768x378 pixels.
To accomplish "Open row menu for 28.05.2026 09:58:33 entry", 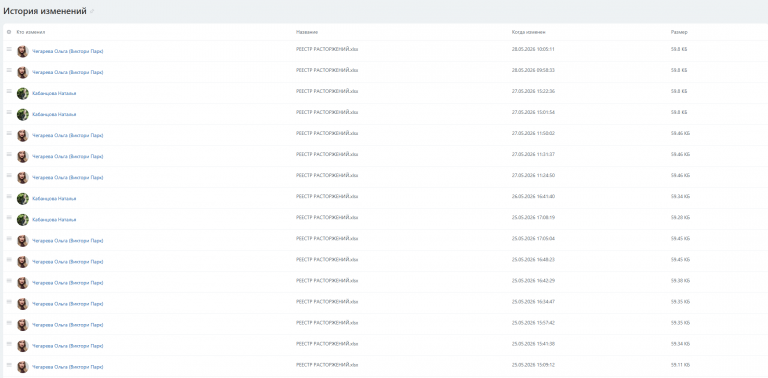I will tap(9, 71).
